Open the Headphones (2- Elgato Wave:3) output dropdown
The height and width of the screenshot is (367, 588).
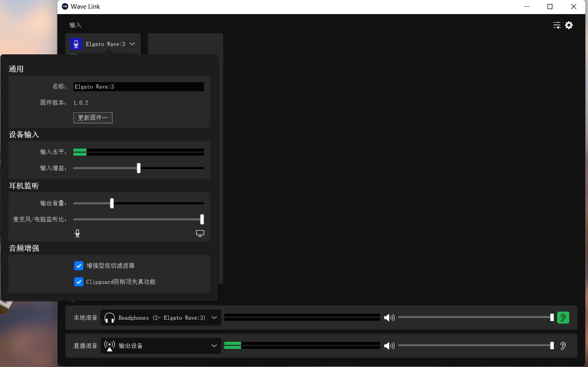coord(161,318)
